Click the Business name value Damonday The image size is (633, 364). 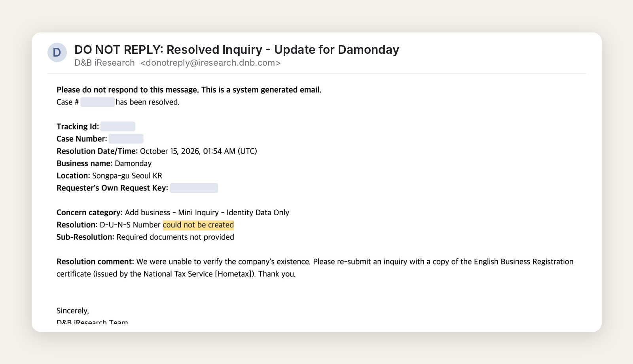click(133, 163)
